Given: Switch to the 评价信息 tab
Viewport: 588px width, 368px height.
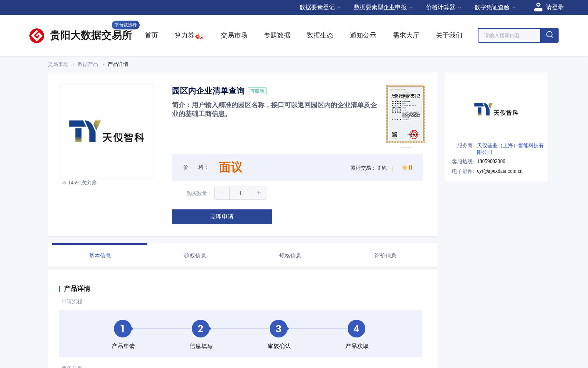Looking at the screenshot, I should pyautogui.click(x=386, y=256).
